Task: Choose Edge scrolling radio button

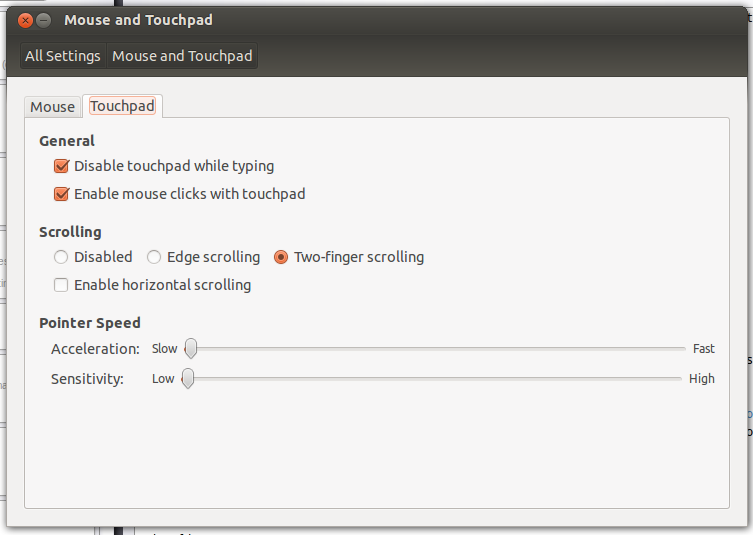Action: click(x=154, y=257)
